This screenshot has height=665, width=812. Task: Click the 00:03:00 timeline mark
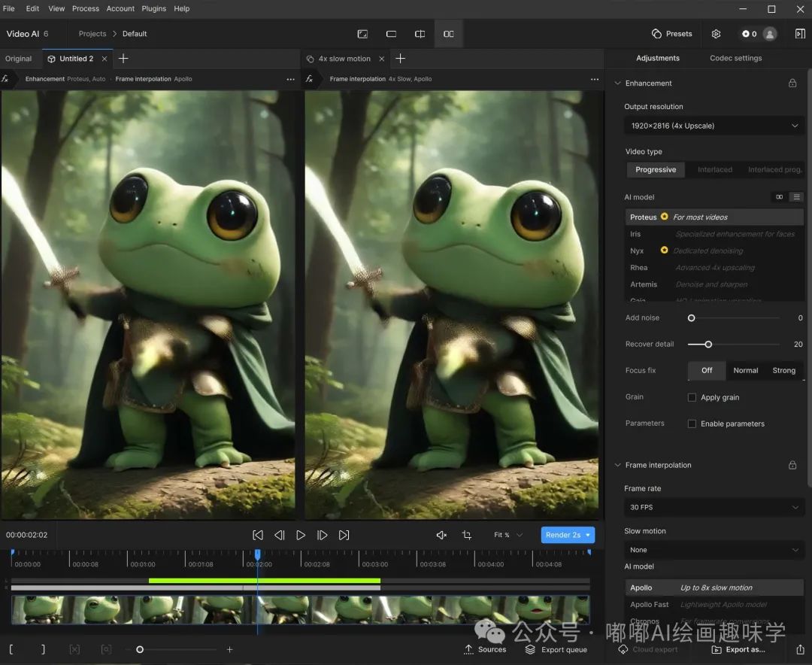[375, 564]
